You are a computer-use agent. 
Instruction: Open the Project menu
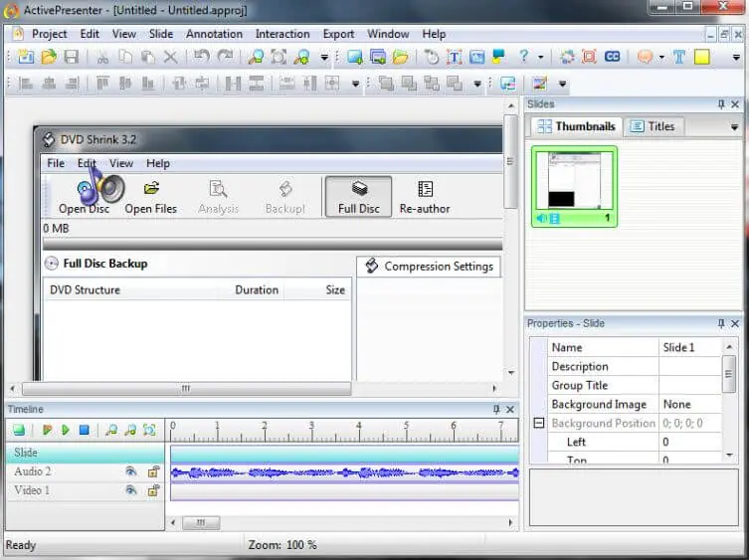click(49, 34)
